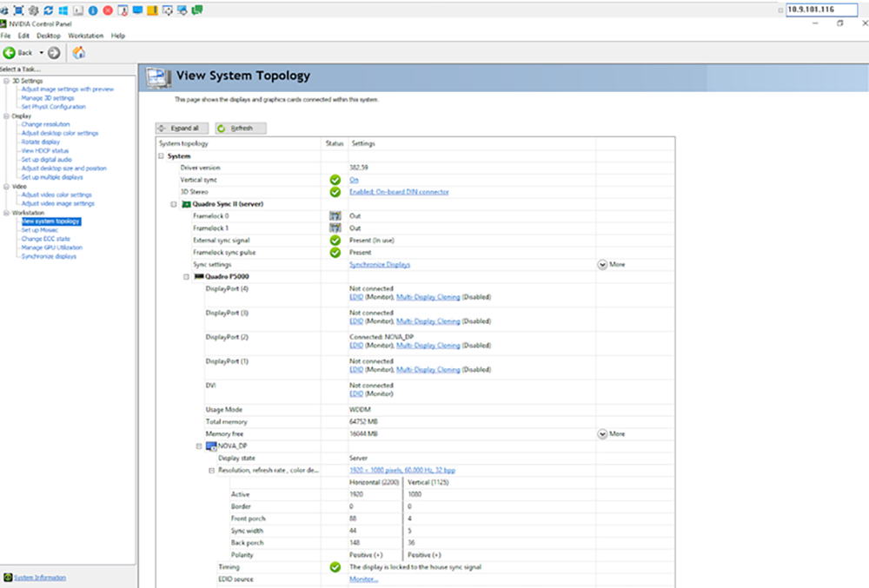Click the IP address field showing 10.9.101.116
This screenshot has width=869, height=588.
coord(821,10)
